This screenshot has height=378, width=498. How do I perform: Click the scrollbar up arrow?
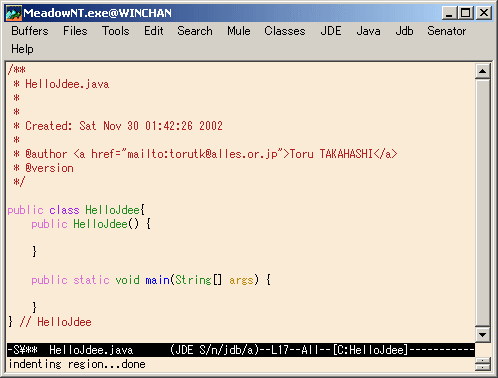click(x=483, y=71)
